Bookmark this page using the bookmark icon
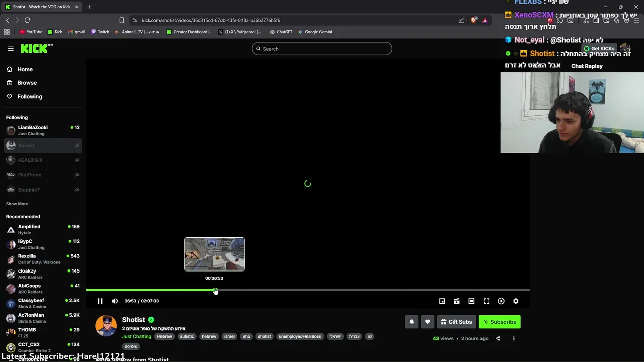The image size is (644, 362). [122, 20]
